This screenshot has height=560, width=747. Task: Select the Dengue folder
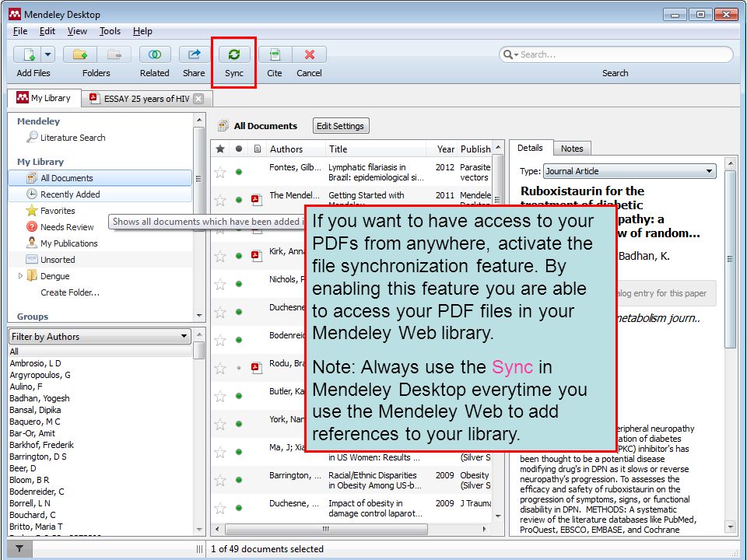pos(54,276)
